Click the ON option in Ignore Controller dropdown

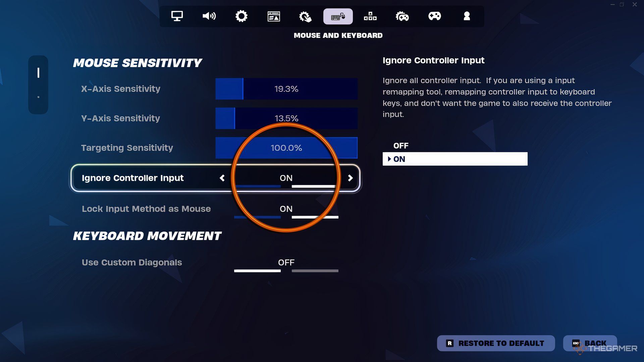(x=455, y=159)
